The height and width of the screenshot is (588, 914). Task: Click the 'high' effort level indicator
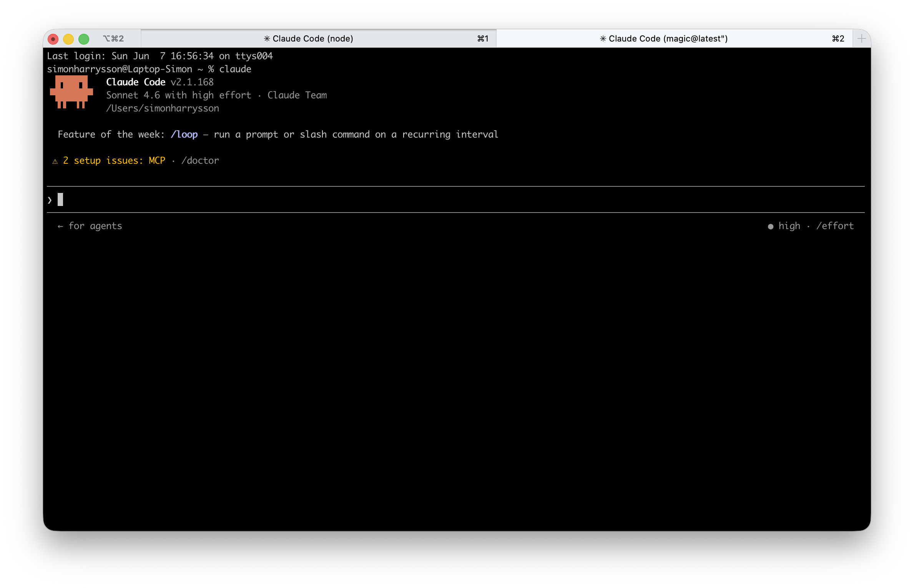[x=789, y=226]
